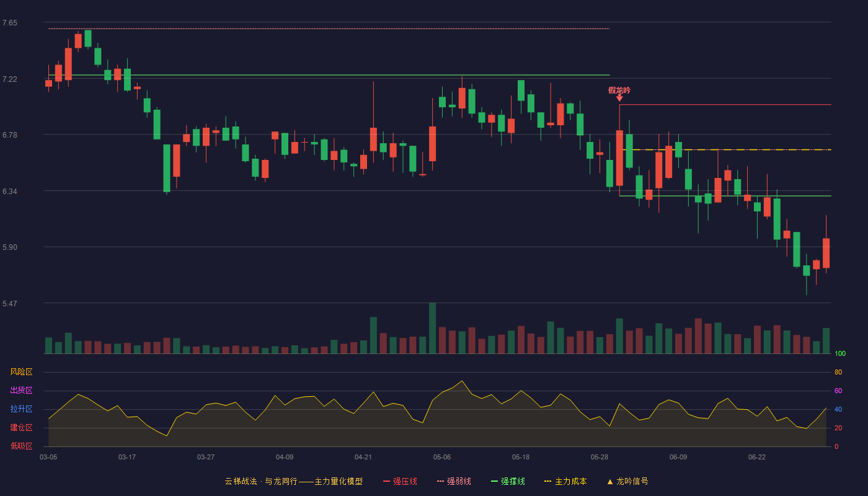The height and width of the screenshot is (496, 868).
Task: Select the 建仓区 zone label
Action: pos(21,428)
